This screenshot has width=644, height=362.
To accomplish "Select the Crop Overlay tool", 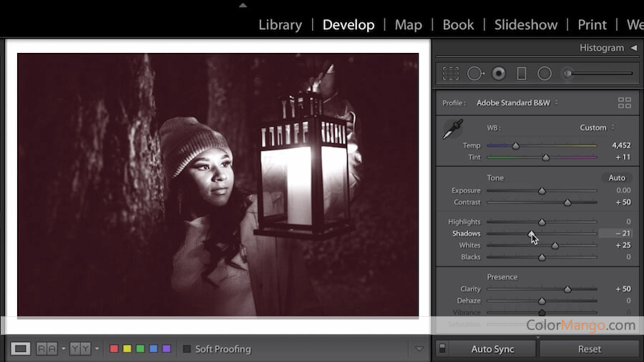I will (451, 73).
